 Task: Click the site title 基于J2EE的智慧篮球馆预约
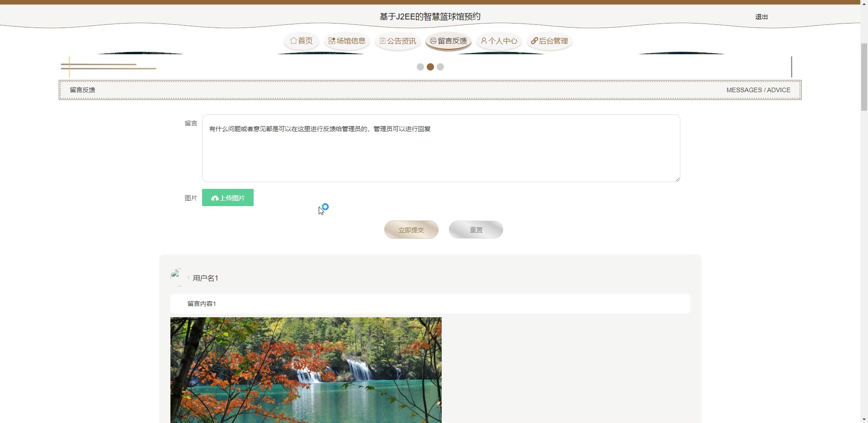(430, 17)
